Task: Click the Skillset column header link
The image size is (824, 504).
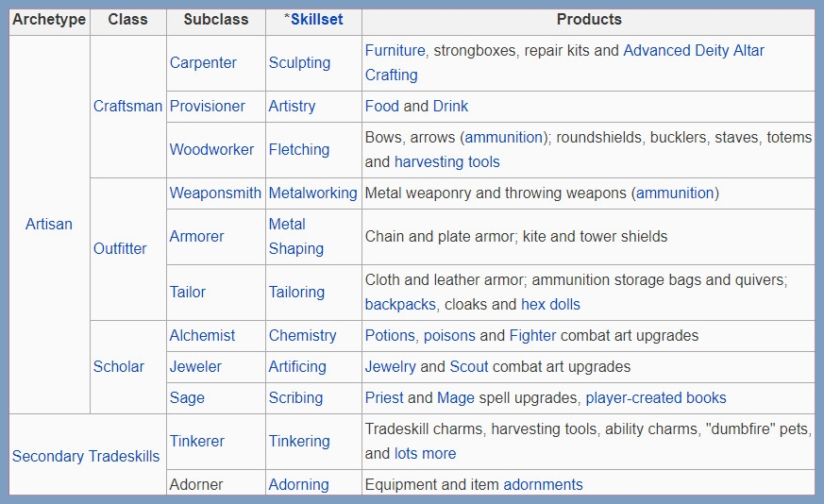Action: pos(317,20)
